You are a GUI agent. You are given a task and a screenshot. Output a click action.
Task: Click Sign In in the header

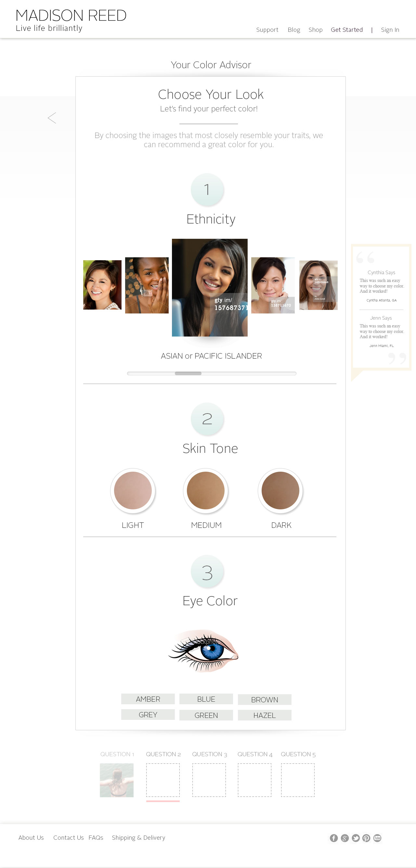390,30
